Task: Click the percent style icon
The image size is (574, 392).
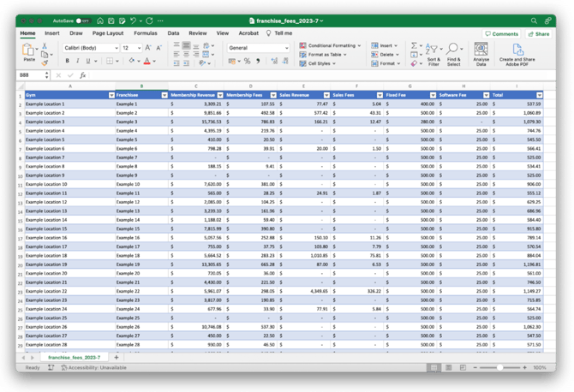Action: (x=247, y=62)
